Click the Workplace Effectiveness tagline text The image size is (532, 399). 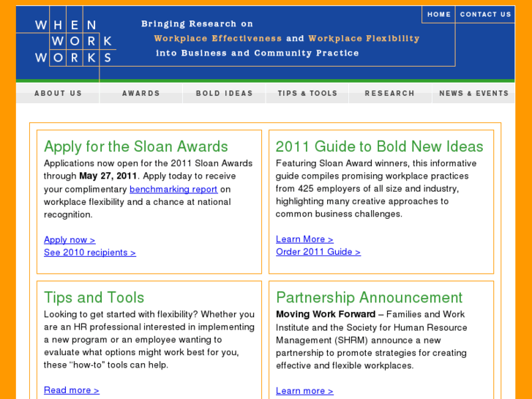218,38
